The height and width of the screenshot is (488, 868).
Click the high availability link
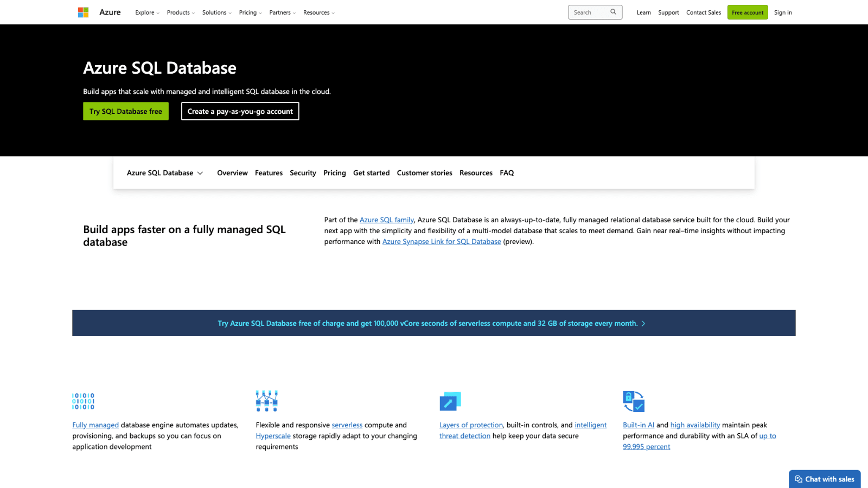click(x=695, y=425)
